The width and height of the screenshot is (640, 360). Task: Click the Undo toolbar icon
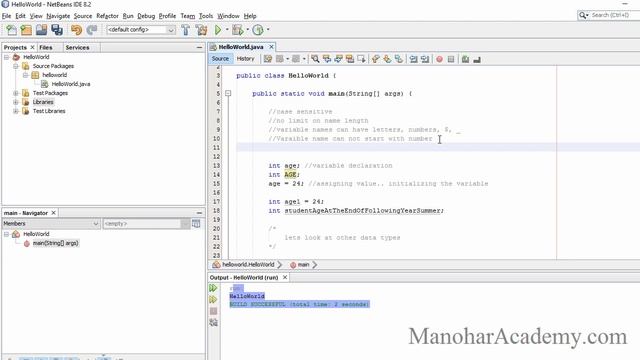(76, 30)
